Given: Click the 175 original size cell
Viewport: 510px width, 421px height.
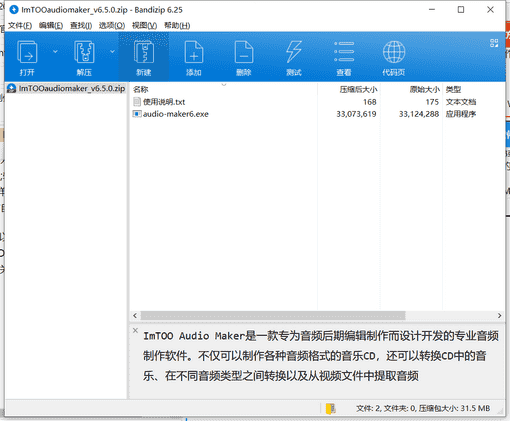Looking at the screenshot, I should (432, 102).
